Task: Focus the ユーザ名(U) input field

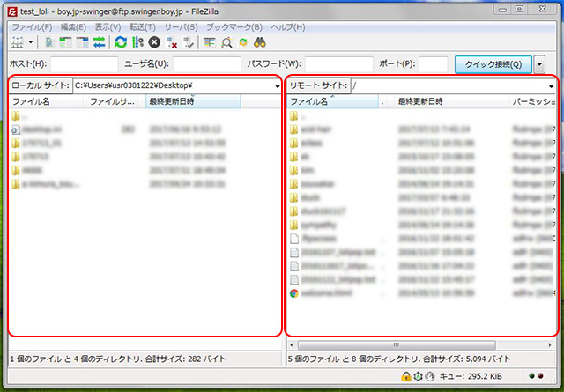Action: click(206, 64)
